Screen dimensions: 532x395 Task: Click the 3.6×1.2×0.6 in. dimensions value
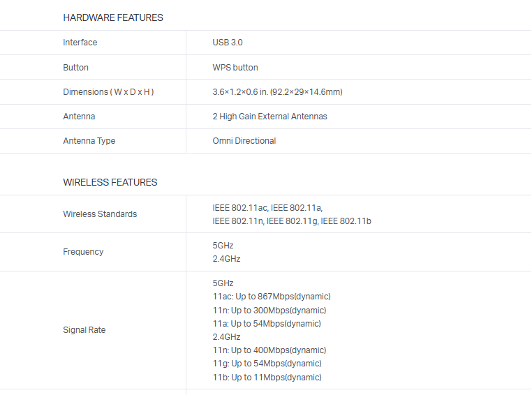(x=277, y=92)
